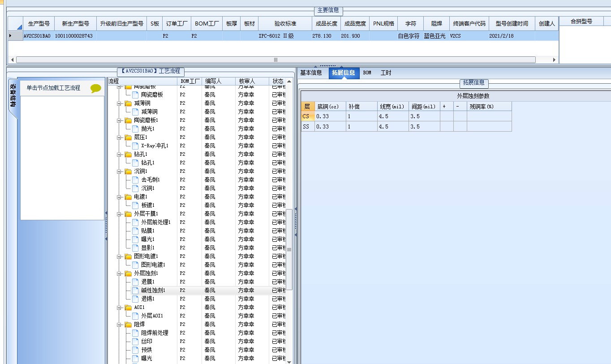
Task: Switch to the 基本信息 tab
Action: 311,73
